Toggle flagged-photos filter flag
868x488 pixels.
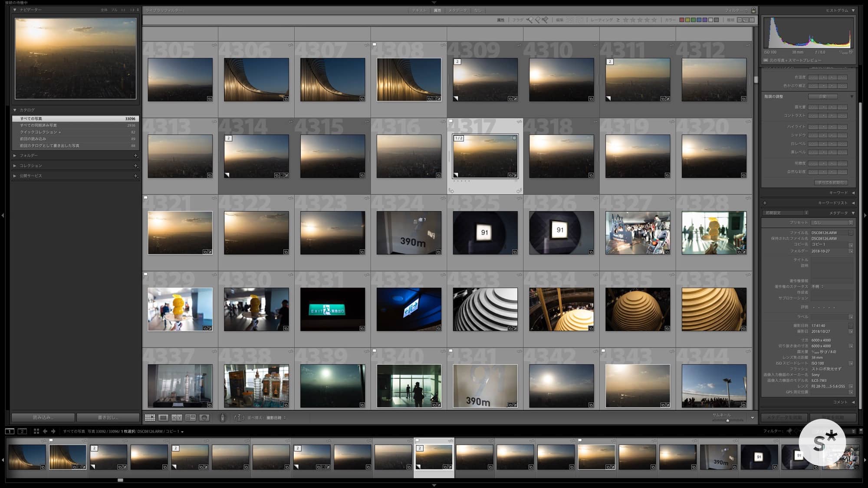point(529,20)
